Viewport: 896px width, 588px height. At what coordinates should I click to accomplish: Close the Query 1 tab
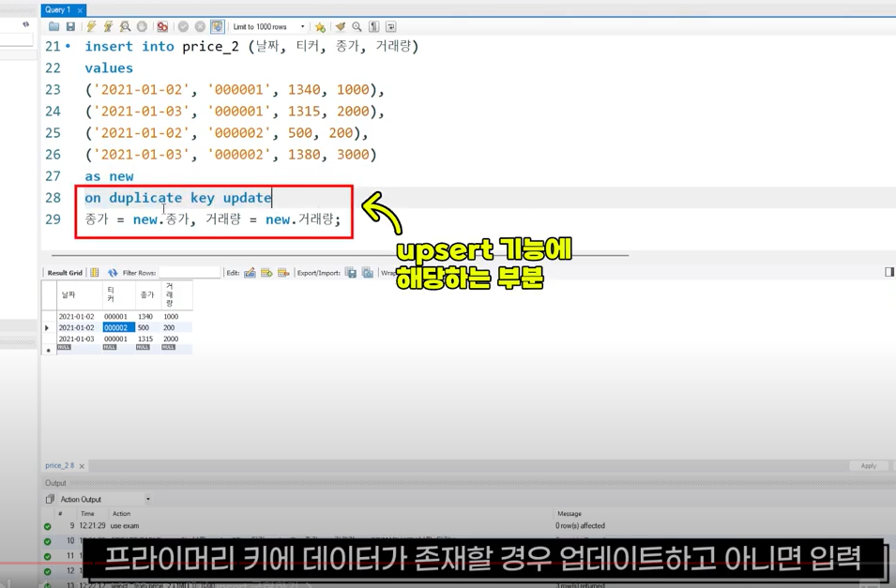point(80,10)
